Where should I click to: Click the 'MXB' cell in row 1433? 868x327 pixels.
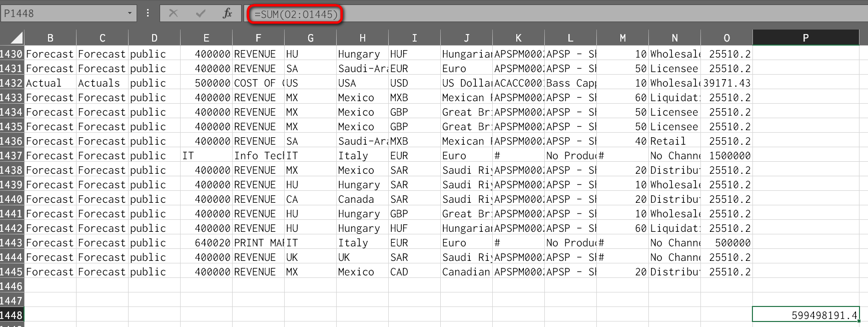pyautogui.click(x=415, y=98)
